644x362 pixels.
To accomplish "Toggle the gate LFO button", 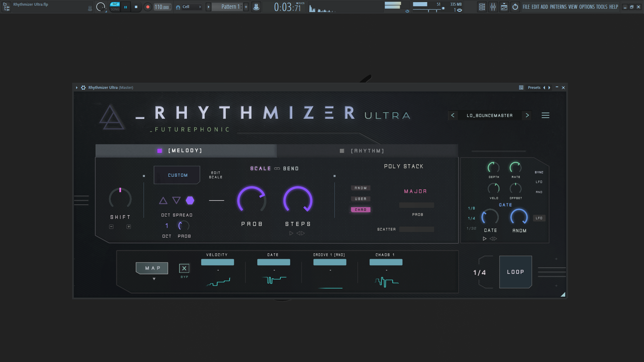I will coord(539,218).
